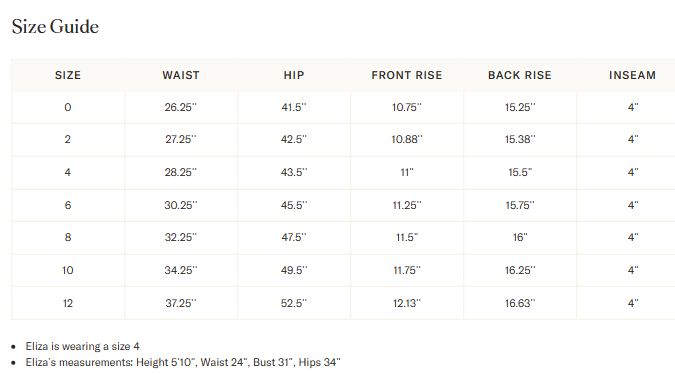Screen dimensions: 675x374
Task: Select the BACK RISE column header
Action: pos(520,75)
